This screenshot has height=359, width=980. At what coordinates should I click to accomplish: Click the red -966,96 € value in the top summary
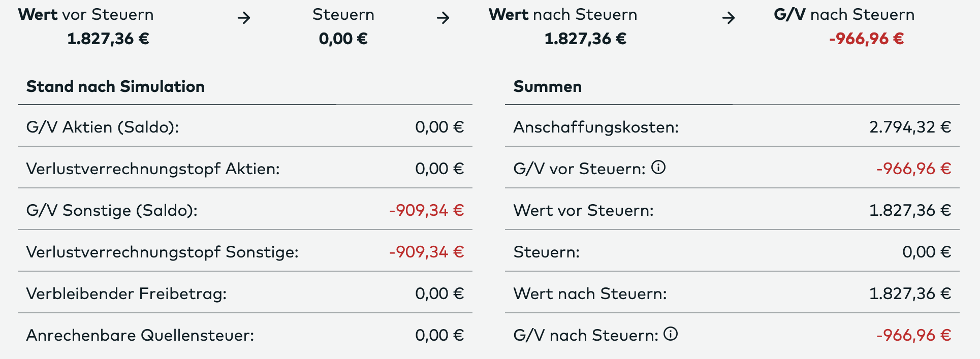(x=866, y=39)
